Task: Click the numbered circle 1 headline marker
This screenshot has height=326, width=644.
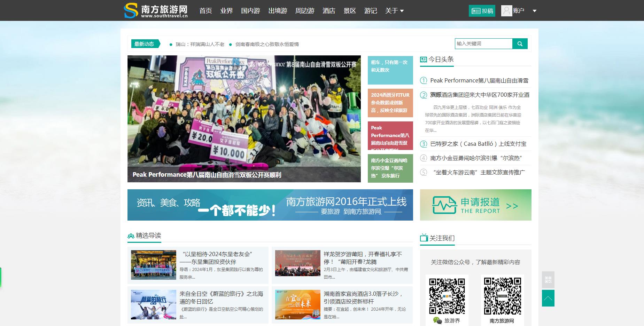Action: 424,81
